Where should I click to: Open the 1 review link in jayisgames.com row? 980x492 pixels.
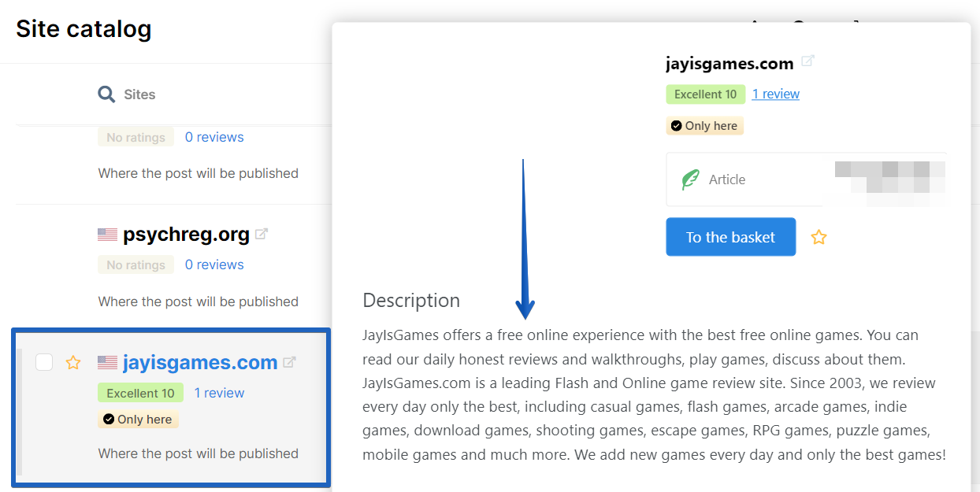click(x=219, y=393)
